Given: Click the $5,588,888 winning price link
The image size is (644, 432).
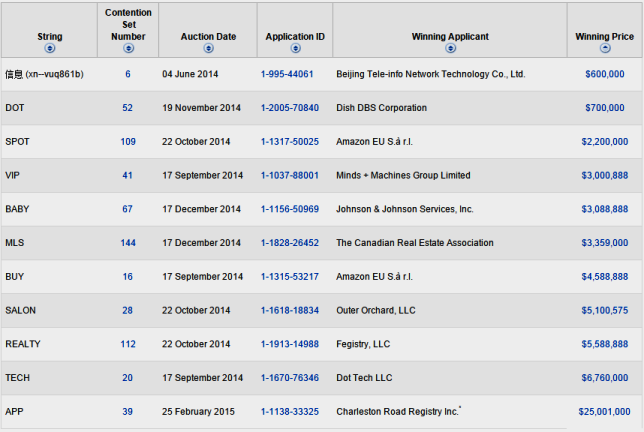Looking at the screenshot, I should pos(605,344).
